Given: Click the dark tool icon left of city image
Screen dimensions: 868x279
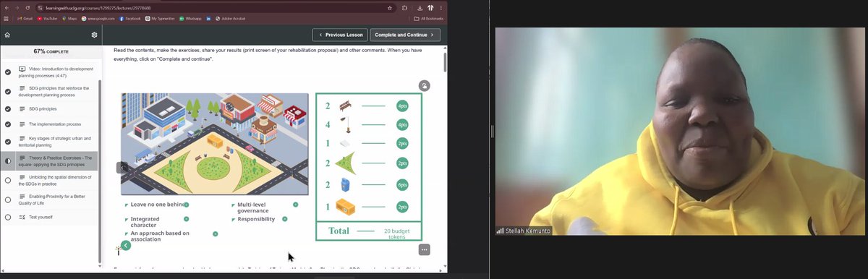Looking at the screenshot, I should pyautogui.click(x=122, y=167).
